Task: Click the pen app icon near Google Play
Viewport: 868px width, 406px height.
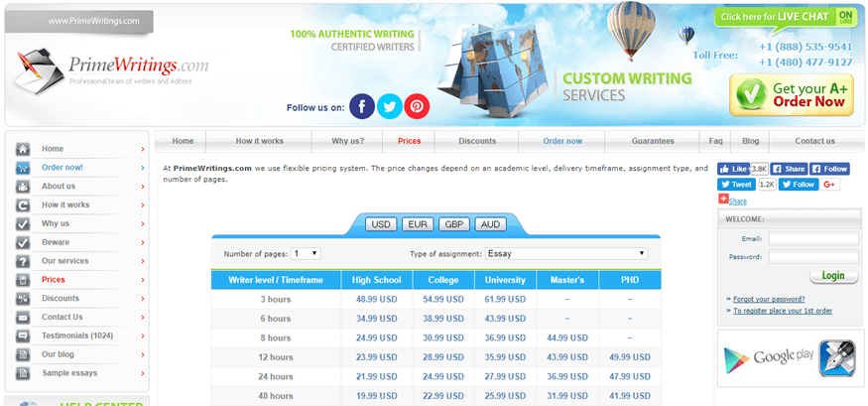Action: 837,358
